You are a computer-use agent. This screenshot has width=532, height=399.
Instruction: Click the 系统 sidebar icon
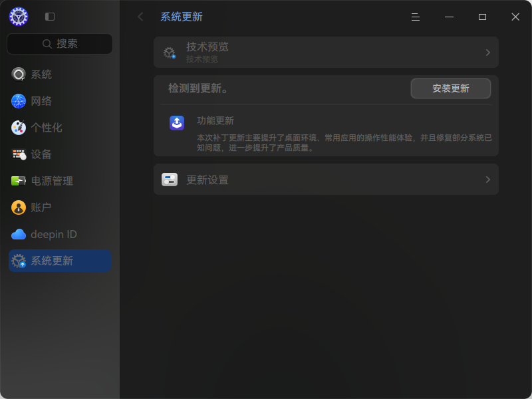(x=19, y=74)
